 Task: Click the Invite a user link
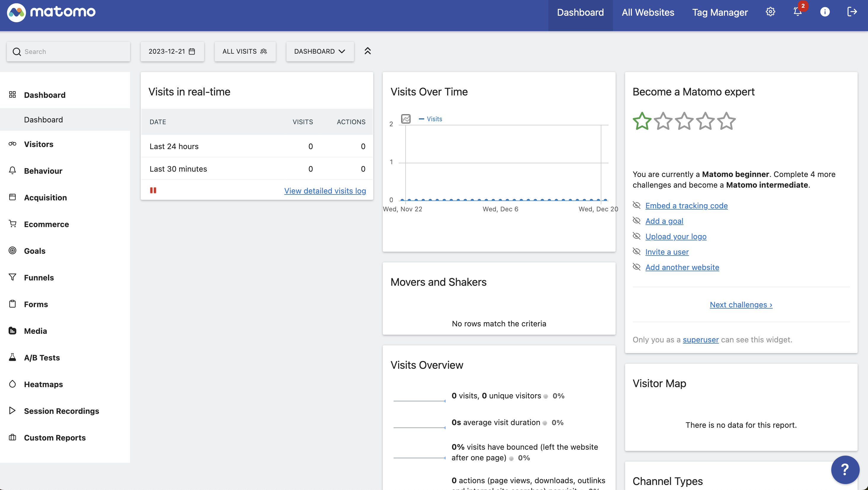click(x=667, y=252)
